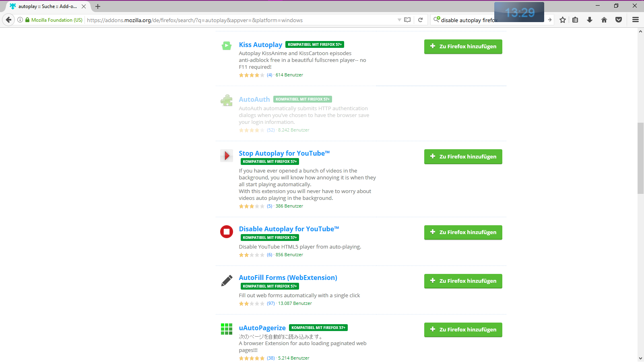
Task: View the (6) reviews of Disable Autoplay
Action: click(x=270, y=255)
